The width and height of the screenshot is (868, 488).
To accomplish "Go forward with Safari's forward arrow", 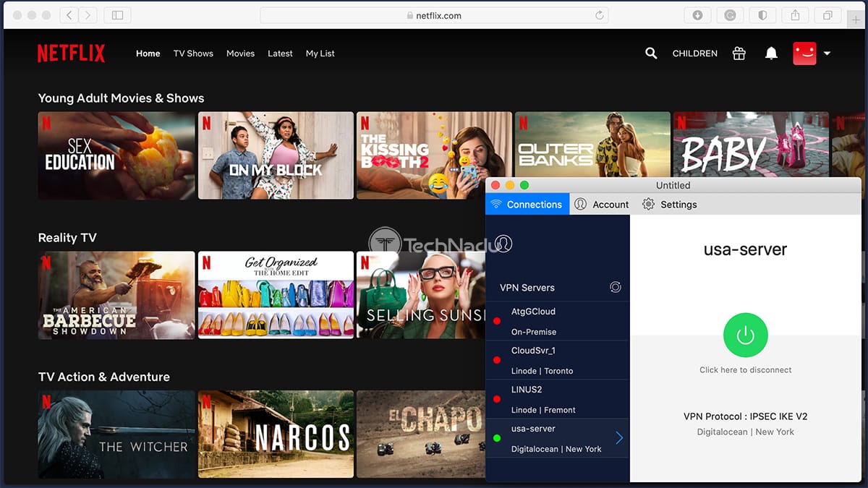I will tap(88, 15).
